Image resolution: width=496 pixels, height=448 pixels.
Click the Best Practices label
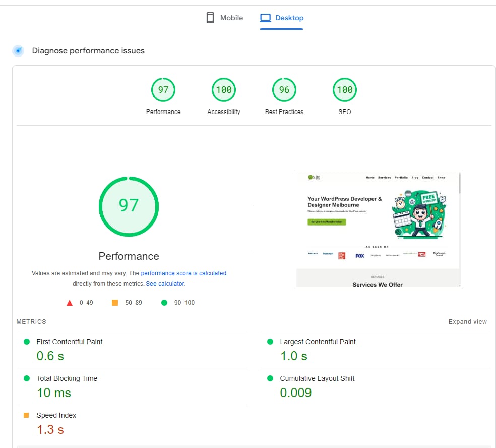[x=284, y=112]
